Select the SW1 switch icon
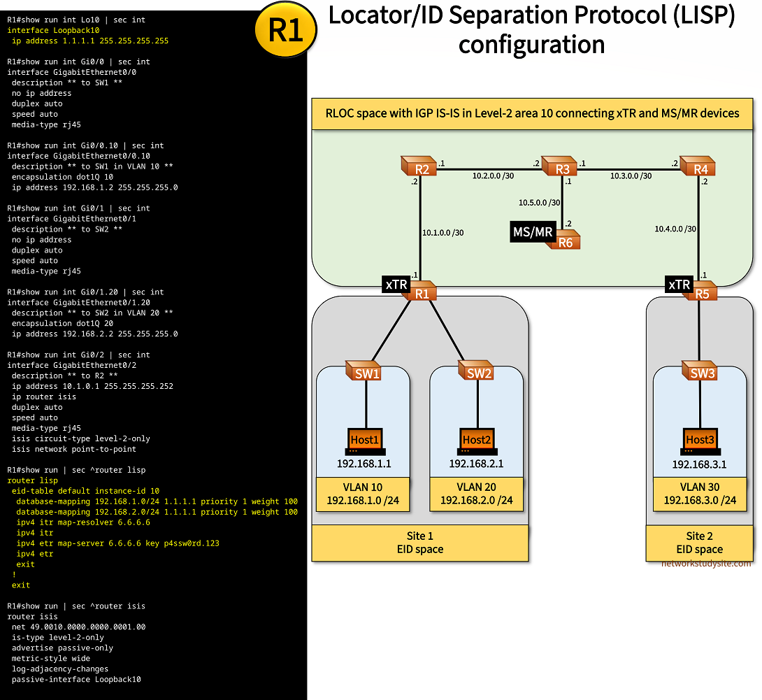 [366, 373]
